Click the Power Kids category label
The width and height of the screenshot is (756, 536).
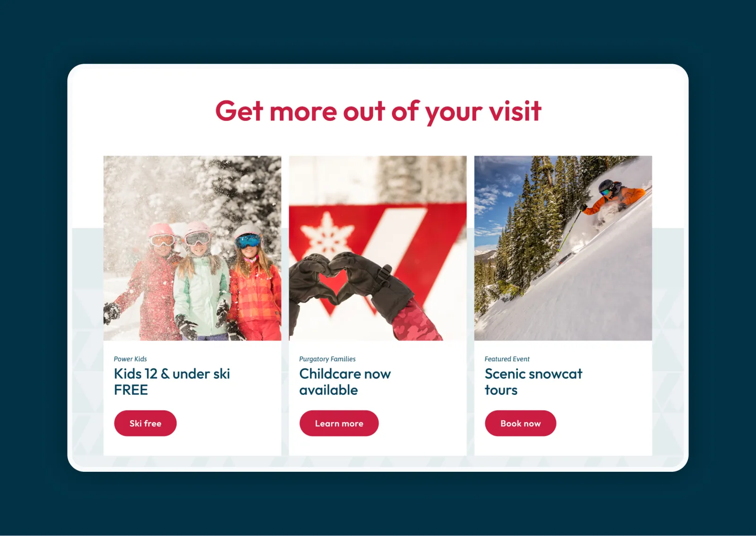[130, 359]
